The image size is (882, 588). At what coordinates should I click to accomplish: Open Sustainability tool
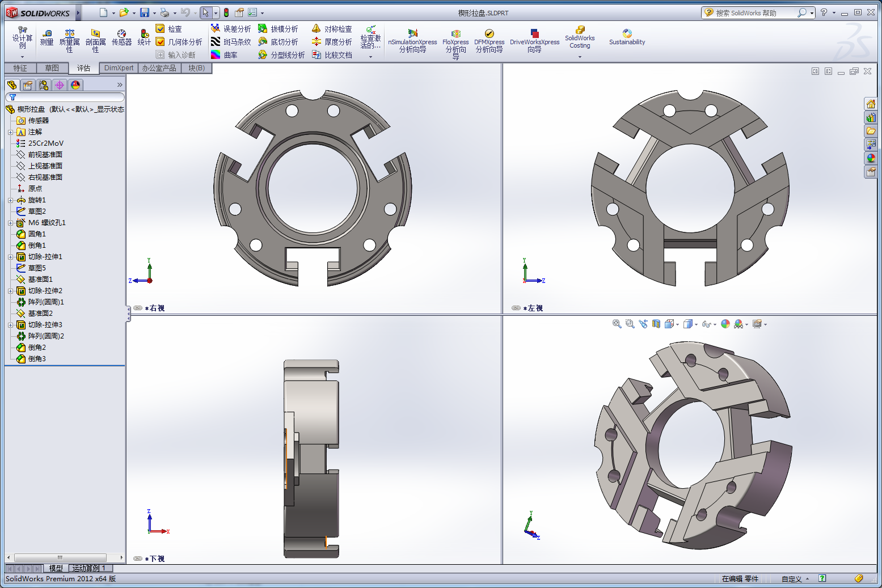[627, 37]
